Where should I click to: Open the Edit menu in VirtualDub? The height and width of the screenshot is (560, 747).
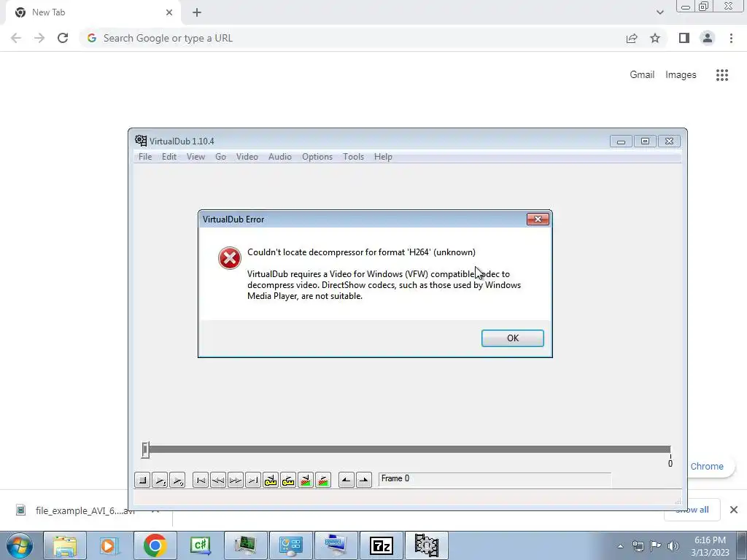pos(169,157)
